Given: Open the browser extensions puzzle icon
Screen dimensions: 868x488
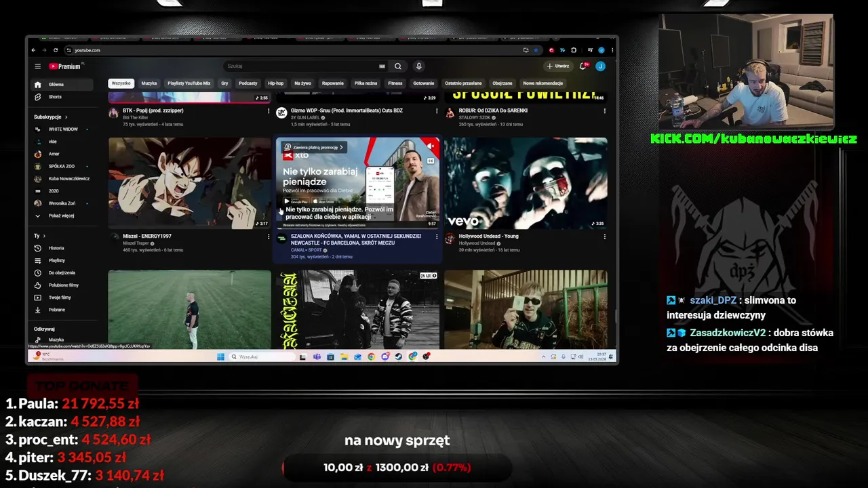Looking at the screenshot, I should pos(574,50).
